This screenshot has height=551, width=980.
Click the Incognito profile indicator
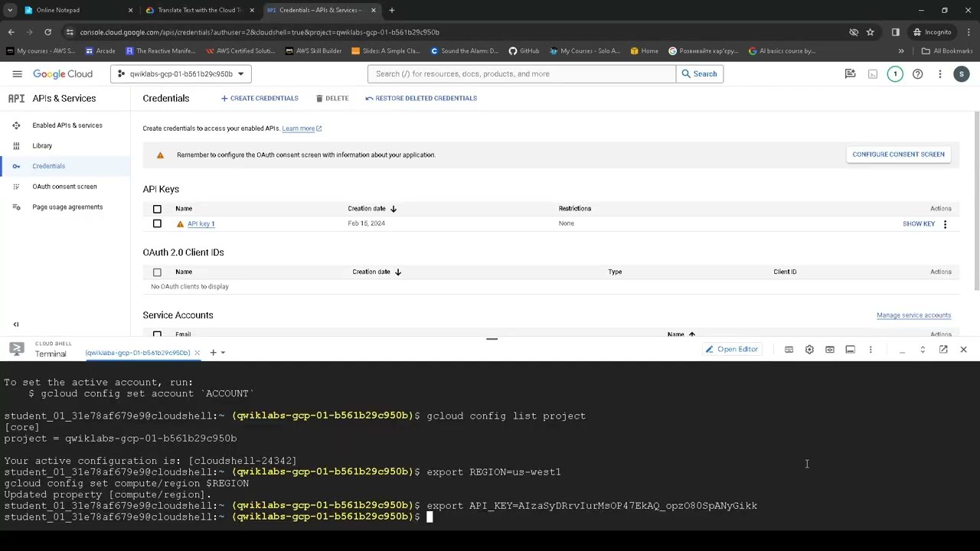933,32
